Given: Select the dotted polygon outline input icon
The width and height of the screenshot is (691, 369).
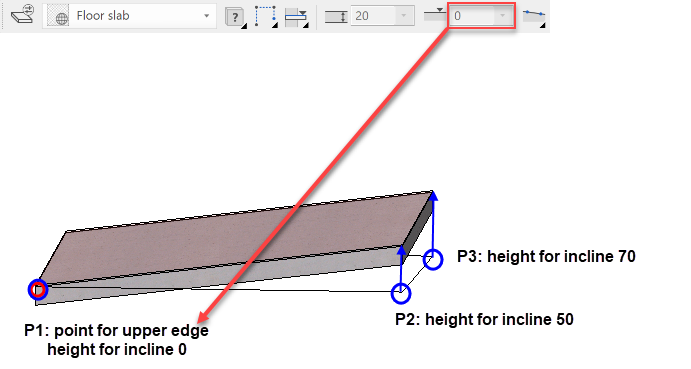Looking at the screenshot, I should [x=266, y=16].
